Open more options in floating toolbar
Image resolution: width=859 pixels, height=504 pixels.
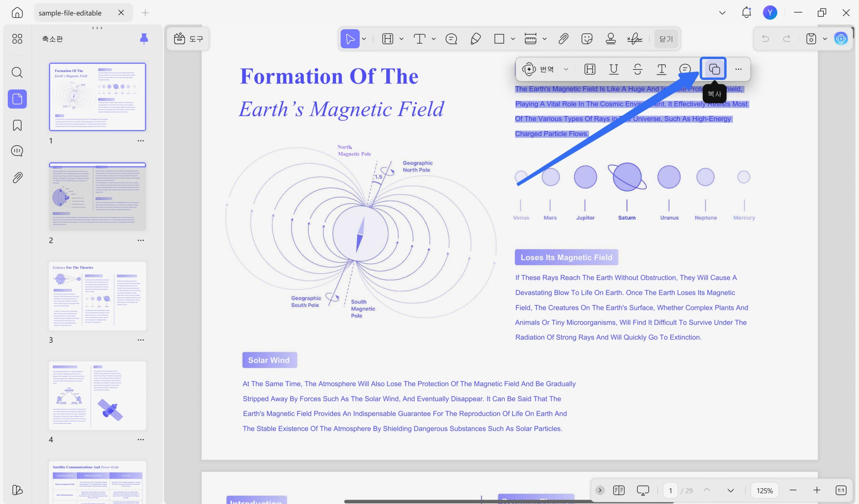[738, 69]
